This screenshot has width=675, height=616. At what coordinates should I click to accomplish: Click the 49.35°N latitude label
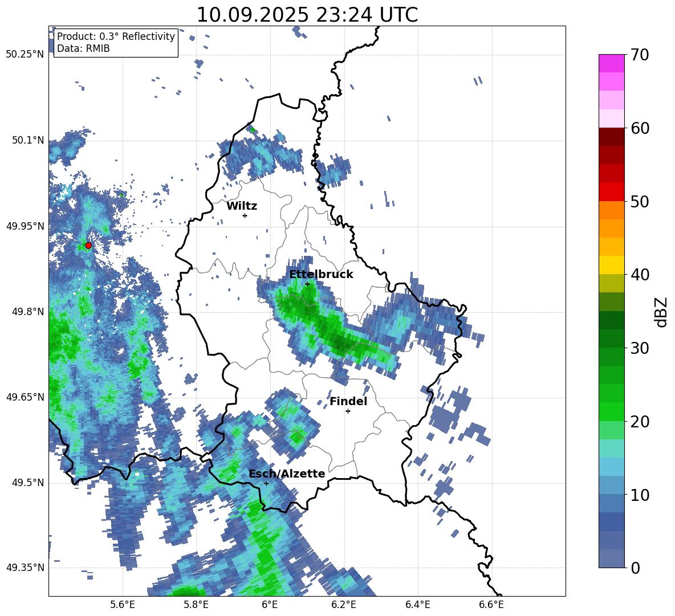click(x=25, y=568)
